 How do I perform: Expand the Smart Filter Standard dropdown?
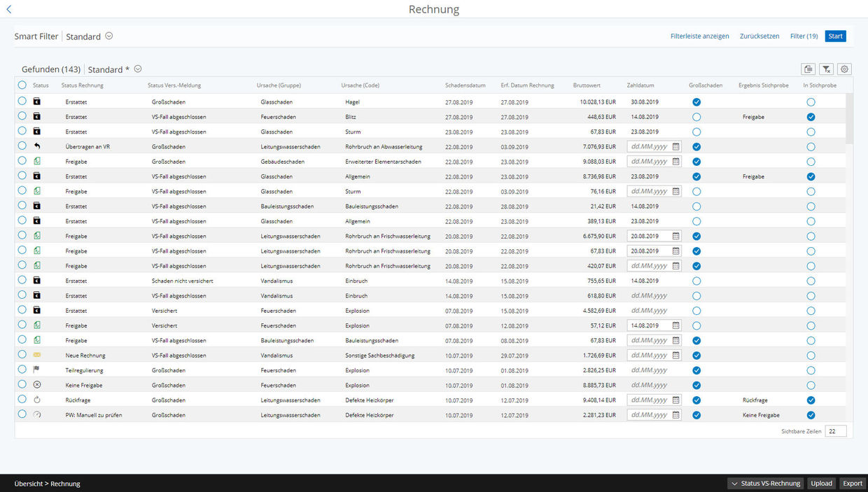coord(109,36)
